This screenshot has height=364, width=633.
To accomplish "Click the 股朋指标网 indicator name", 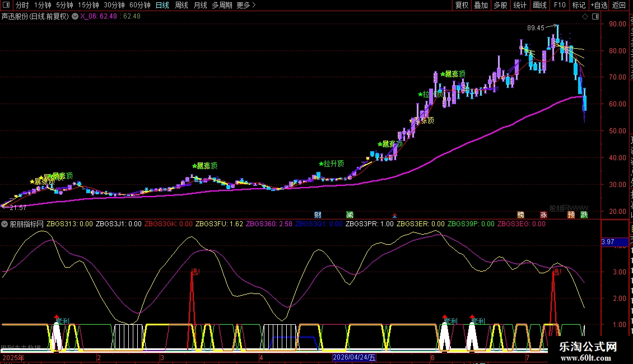I will (x=27, y=224).
